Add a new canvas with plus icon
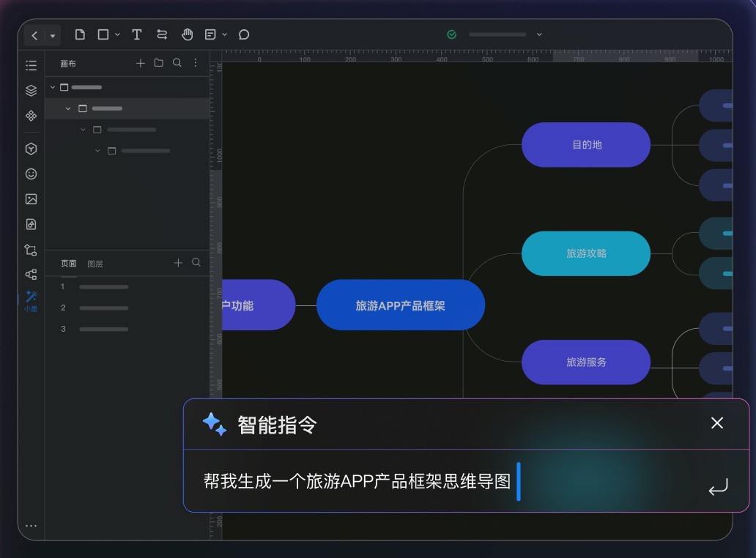Image resolution: width=756 pixels, height=558 pixels. [141, 63]
